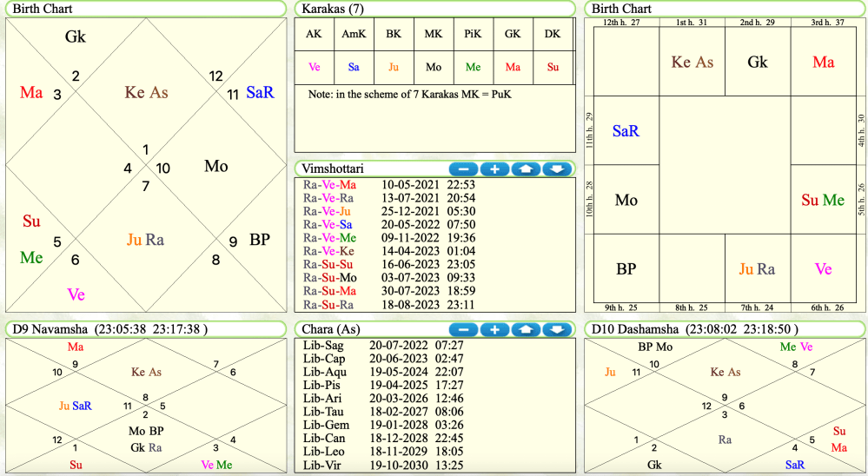Click the minus button in Vimshottari header
This screenshot has height=476, width=868.
[x=464, y=169]
